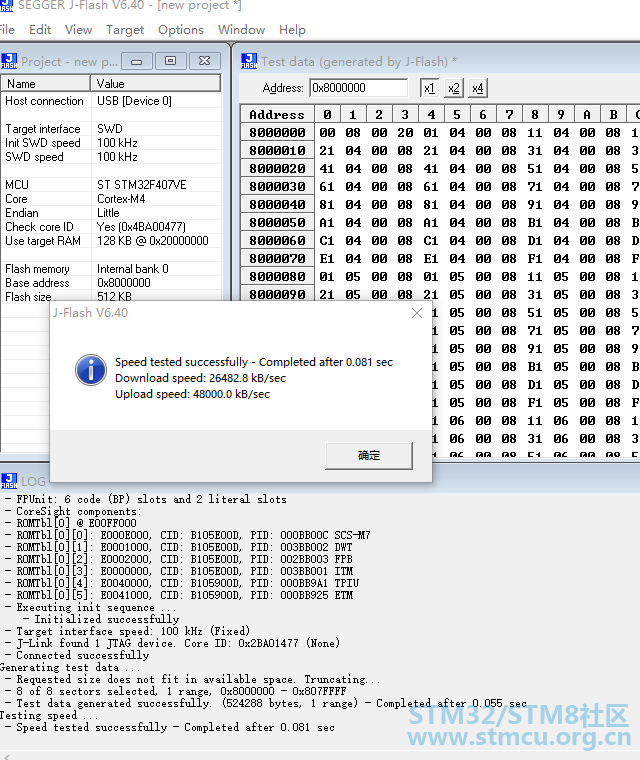Select the Endian row
This screenshot has width=640, height=760.
[x=111, y=213]
